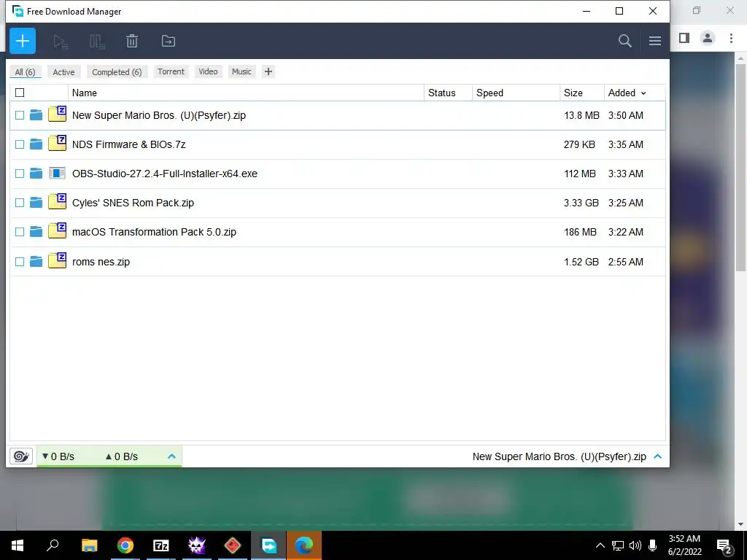Open 7-Zip from the taskbar
747x560 pixels.
click(x=161, y=545)
